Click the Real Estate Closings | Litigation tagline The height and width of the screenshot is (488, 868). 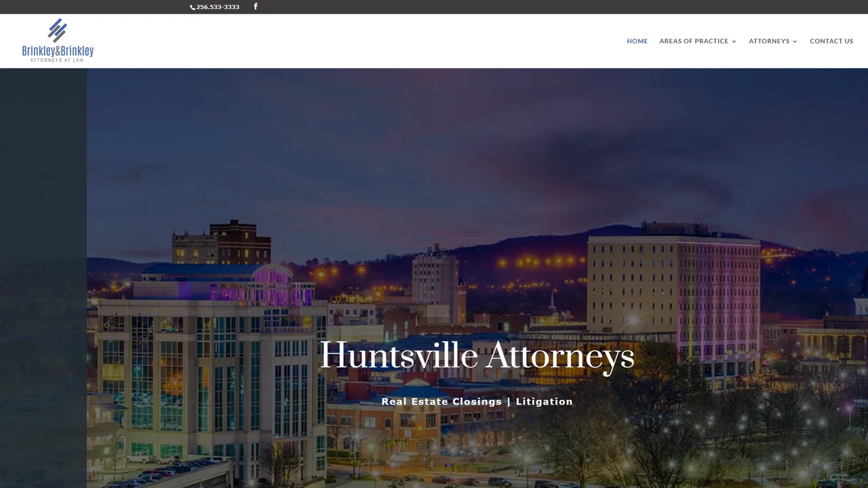[477, 401]
